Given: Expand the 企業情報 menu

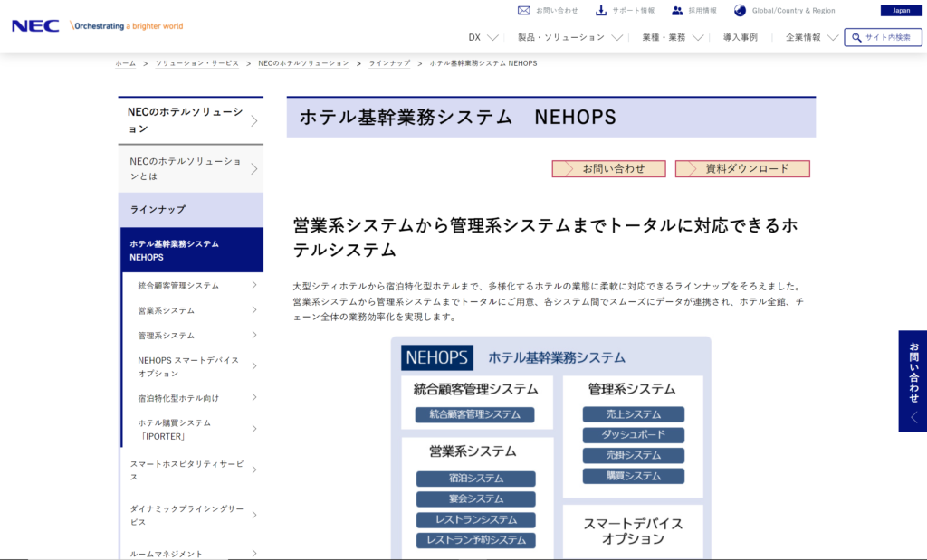Looking at the screenshot, I should pos(812,37).
